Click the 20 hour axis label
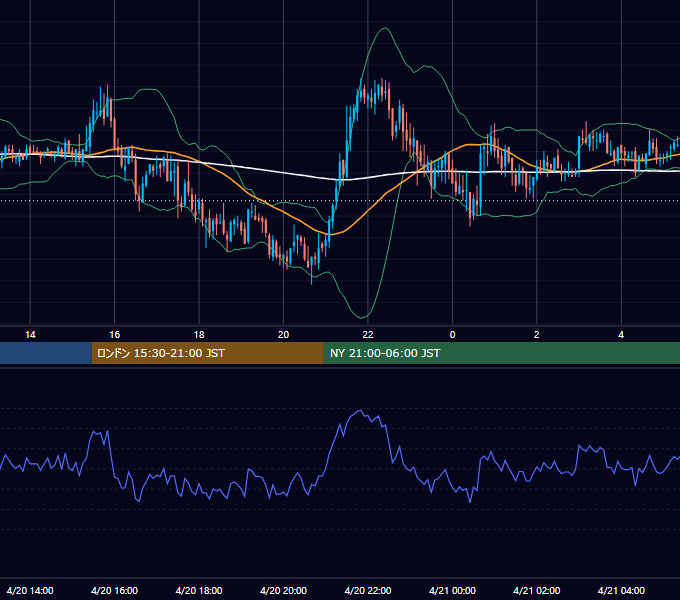680x600 pixels. click(x=283, y=334)
